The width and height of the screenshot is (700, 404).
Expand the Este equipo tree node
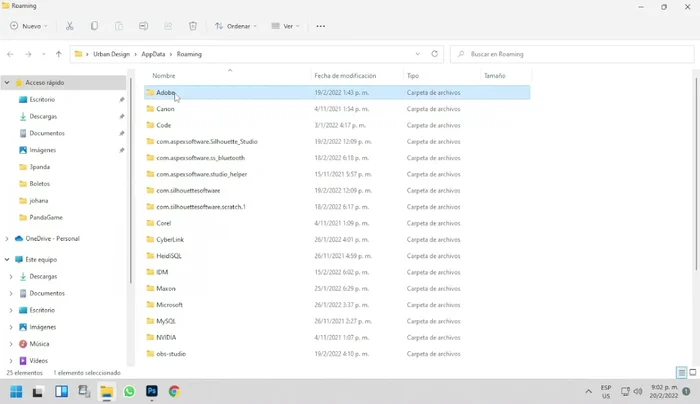click(8, 259)
